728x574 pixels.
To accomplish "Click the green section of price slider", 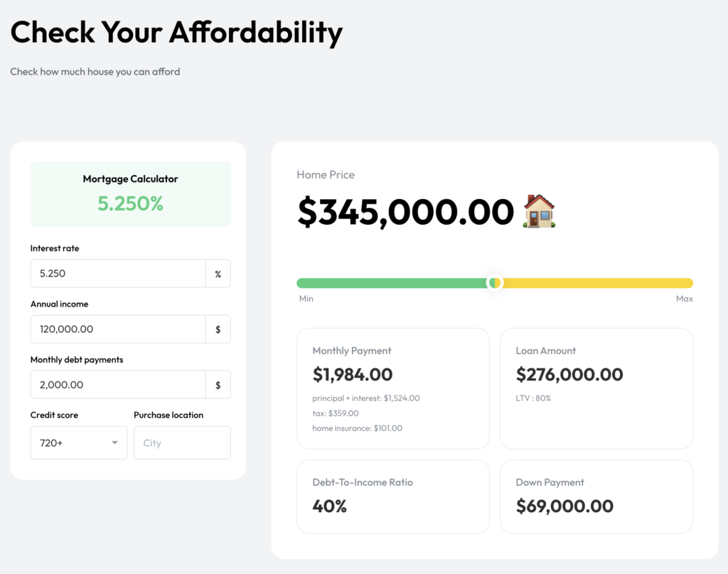I will [391, 283].
